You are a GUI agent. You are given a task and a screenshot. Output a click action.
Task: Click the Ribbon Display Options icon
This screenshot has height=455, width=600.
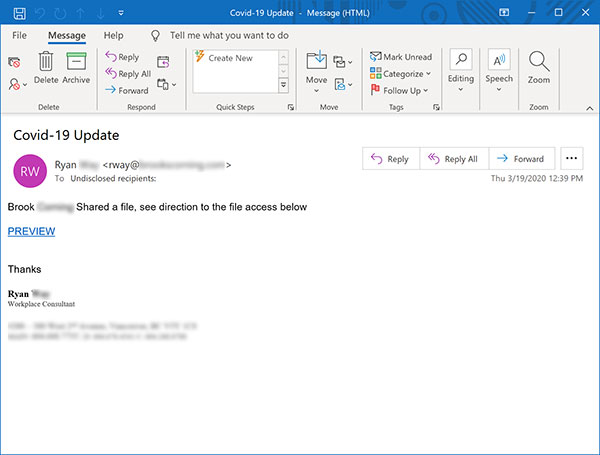tap(504, 13)
